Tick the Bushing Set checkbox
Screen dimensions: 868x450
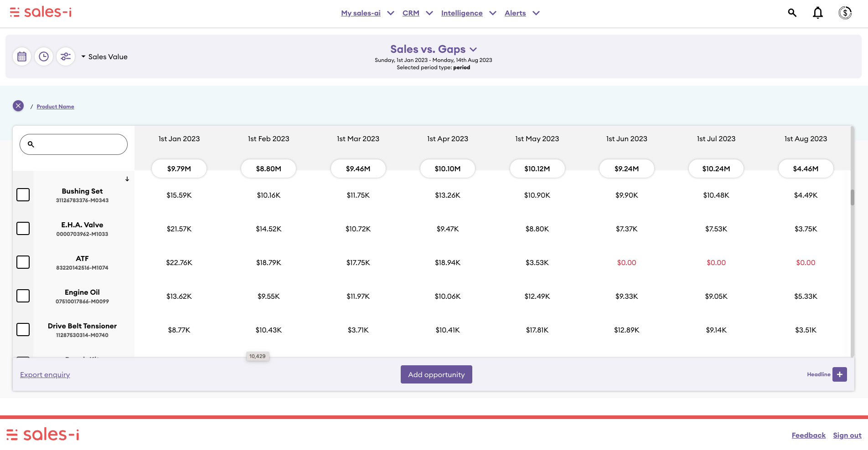click(23, 195)
